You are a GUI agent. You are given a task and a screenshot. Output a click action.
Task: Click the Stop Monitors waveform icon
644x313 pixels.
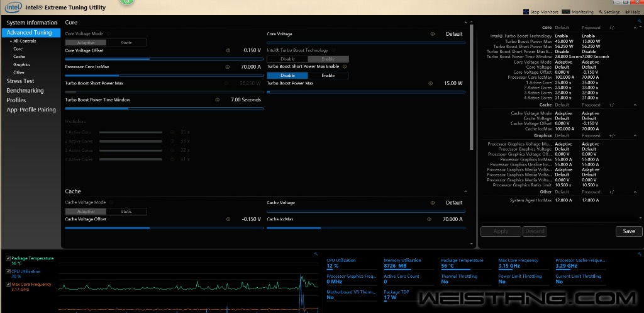click(x=526, y=12)
